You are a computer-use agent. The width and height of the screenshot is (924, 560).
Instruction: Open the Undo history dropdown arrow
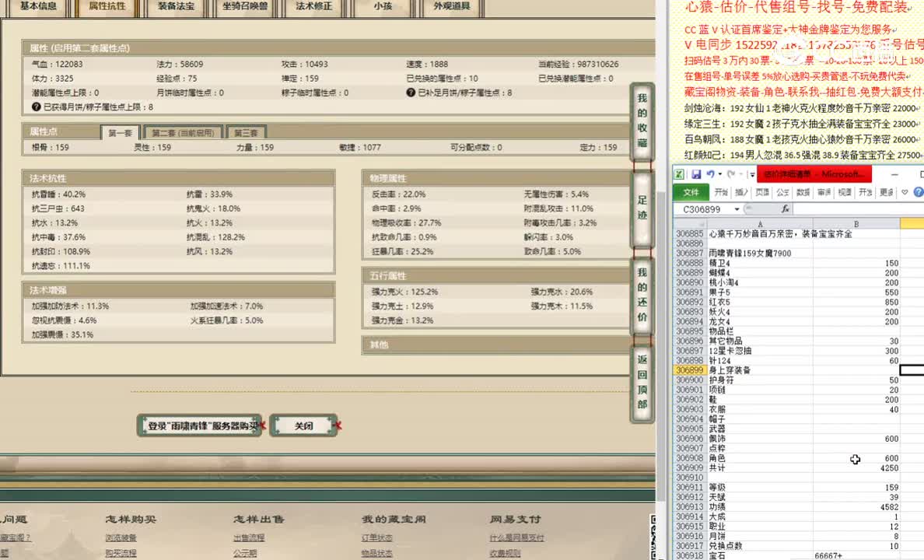(720, 173)
